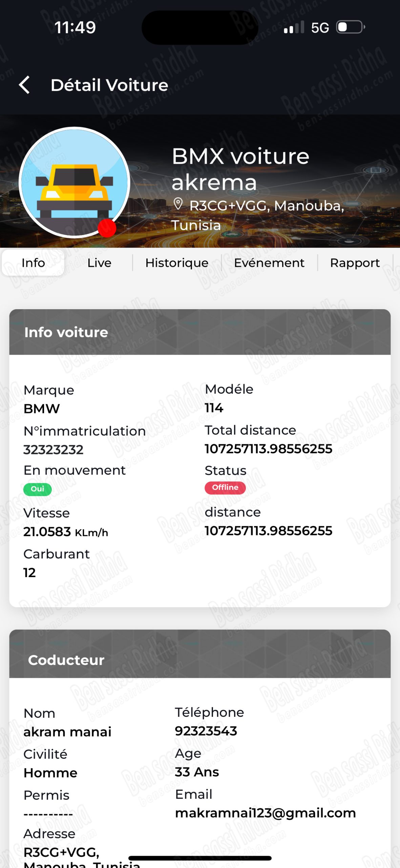Tap the red Offline status badge
This screenshot has height=868, width=400.
pyautogui.click(x=225, y=488)
